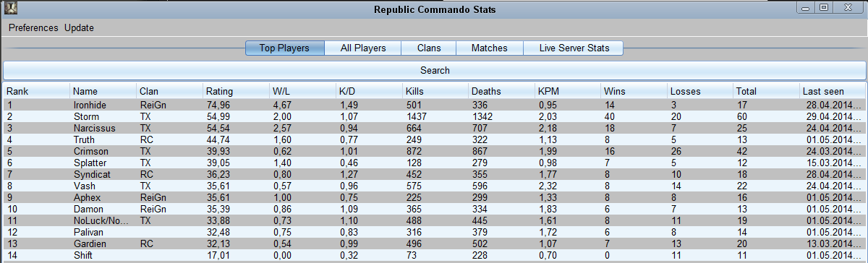Open the Live Server Stats tab
The image size is (868, 263).
pyautogui.click(x=574, y=48)
